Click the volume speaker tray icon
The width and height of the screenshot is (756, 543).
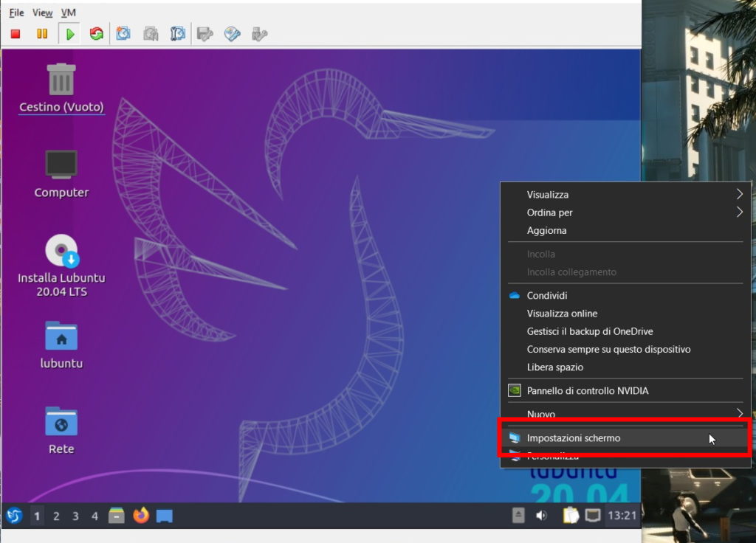[x=541, y=516]
